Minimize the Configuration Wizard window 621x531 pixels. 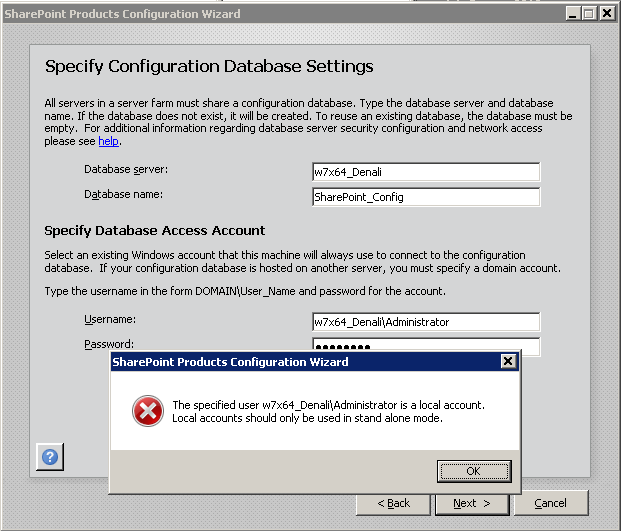572,14
